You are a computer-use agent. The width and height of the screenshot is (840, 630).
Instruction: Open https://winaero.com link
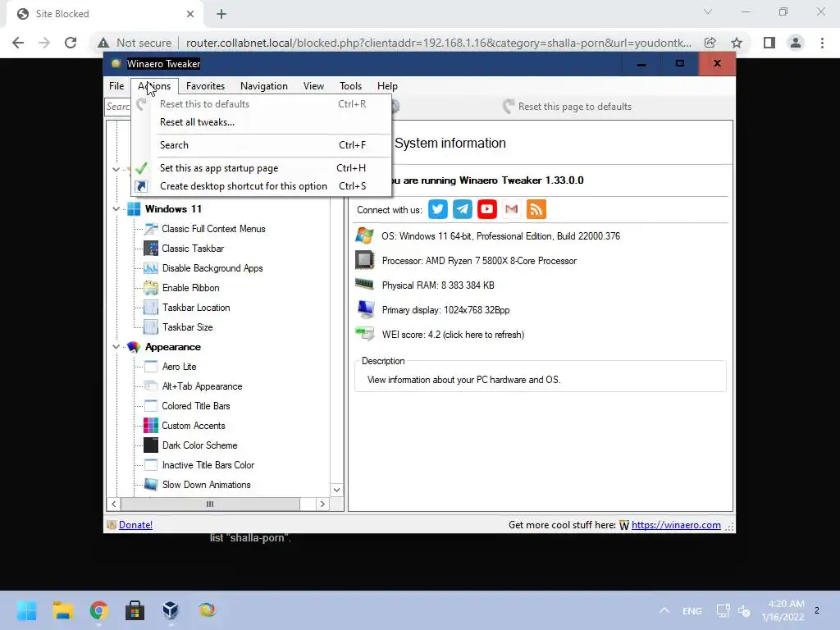coord(676,525)
